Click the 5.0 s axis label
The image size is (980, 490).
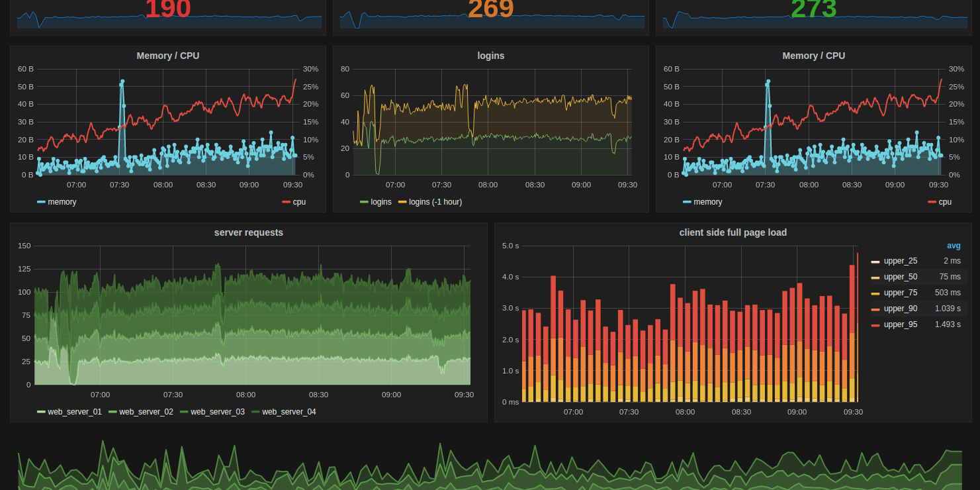pos(511,246)
